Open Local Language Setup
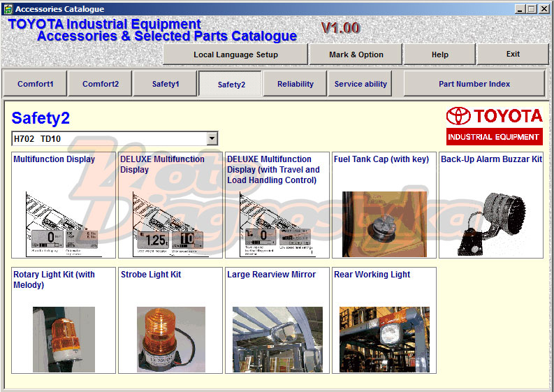 pyautogui.click(x=235, y=55)
